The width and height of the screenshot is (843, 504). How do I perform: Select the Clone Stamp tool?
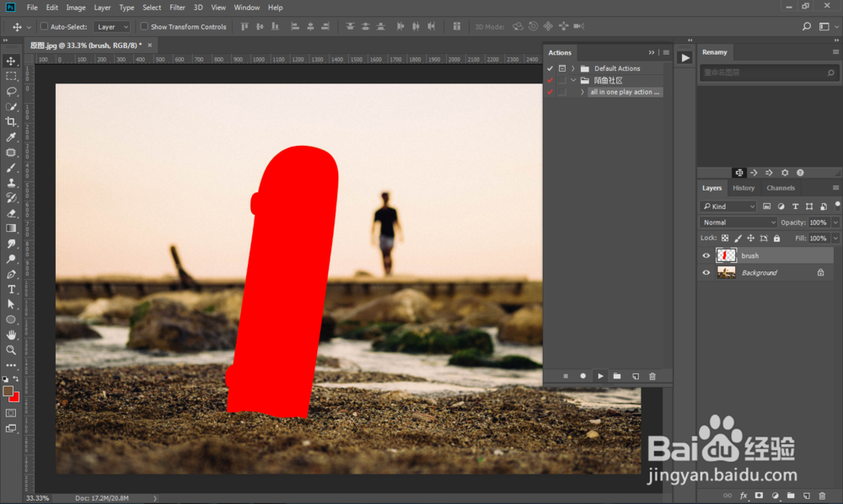pos(11,183)
